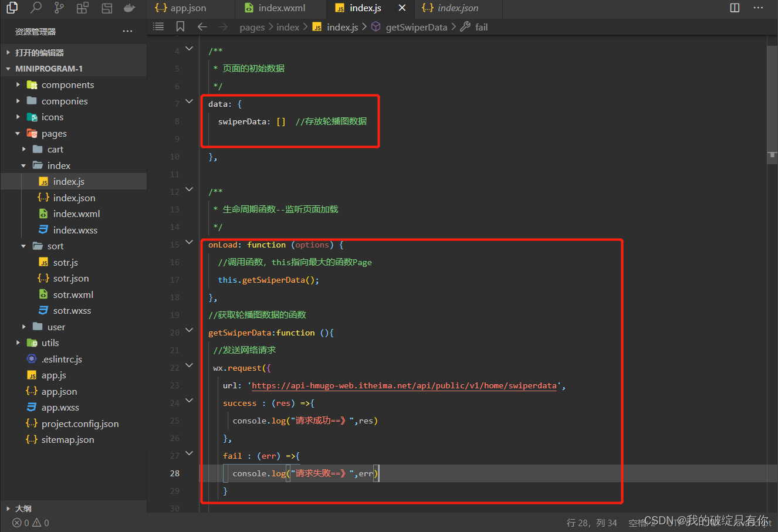The image size is (778, 532).
Task: Open index.wxss file
Action: [x=73, y=230]
